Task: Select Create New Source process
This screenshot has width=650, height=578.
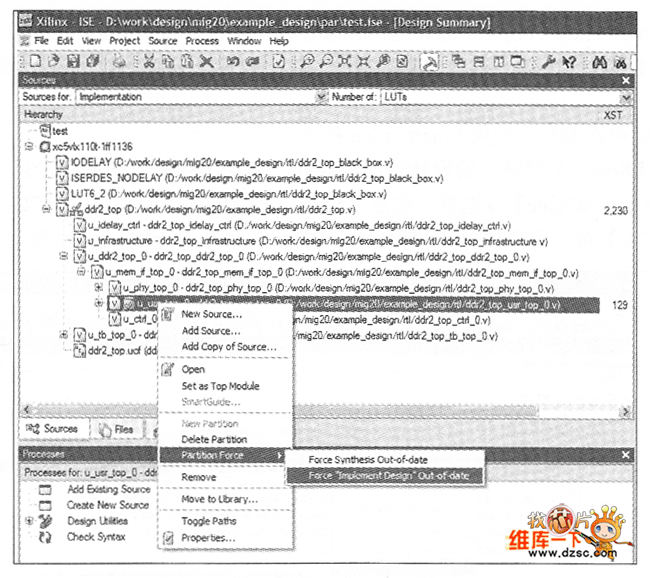Action: tap(108, 505)
